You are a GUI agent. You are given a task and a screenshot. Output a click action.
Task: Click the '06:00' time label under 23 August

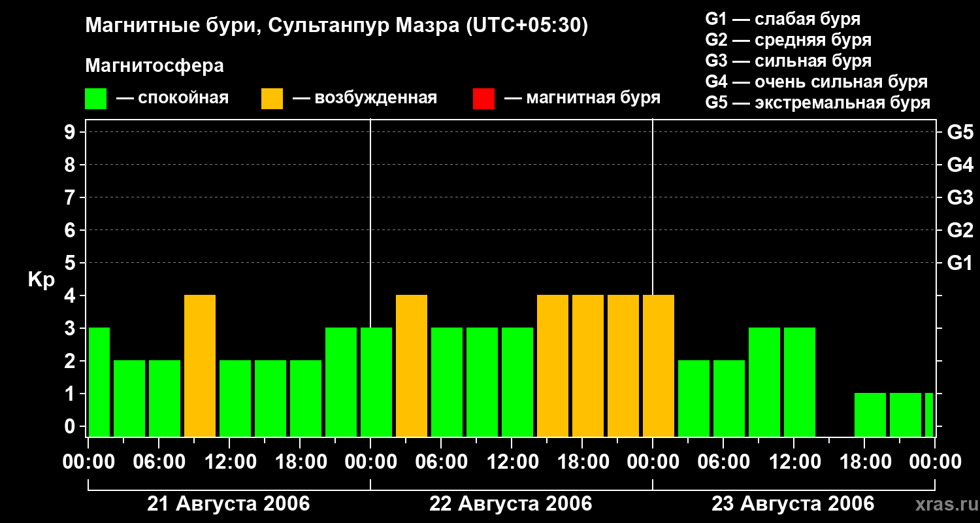tap(723, 462)
